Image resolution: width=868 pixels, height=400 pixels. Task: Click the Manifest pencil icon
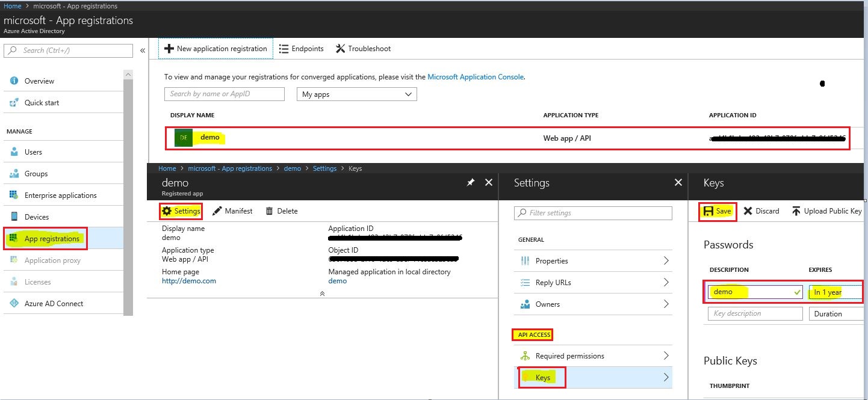(x=217, y=211)
